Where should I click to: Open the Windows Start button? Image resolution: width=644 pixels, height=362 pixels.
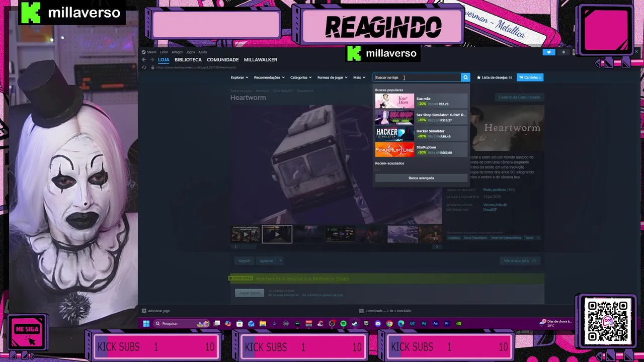[x=146, y=323]
